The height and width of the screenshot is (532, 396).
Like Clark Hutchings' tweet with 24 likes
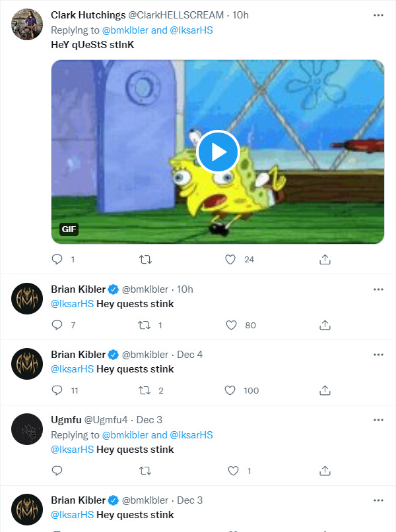(230, 260)
